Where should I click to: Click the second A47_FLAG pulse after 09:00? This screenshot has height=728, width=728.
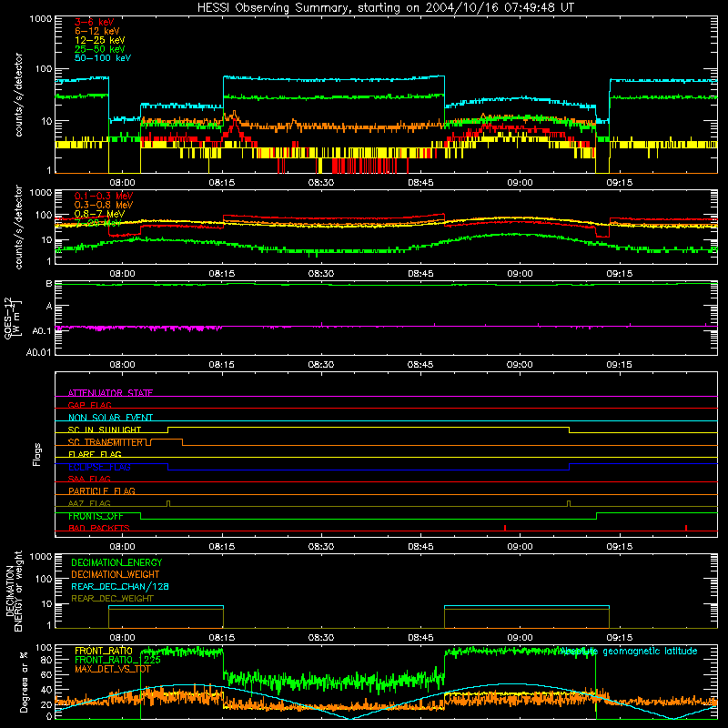(569, 503)
